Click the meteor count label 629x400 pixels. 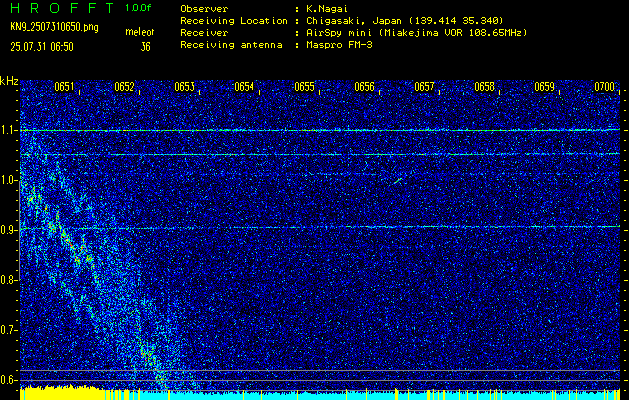pyautogui.click(x=140, y=32)
